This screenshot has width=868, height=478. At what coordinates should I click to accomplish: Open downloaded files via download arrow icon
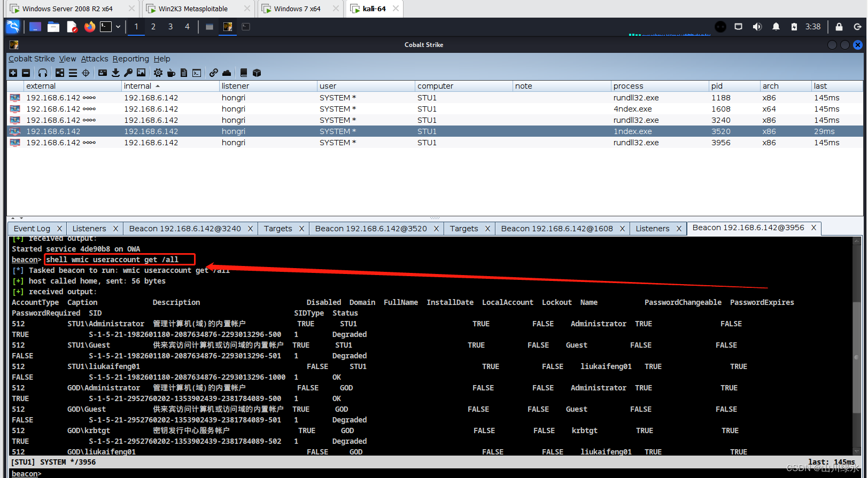115,73
